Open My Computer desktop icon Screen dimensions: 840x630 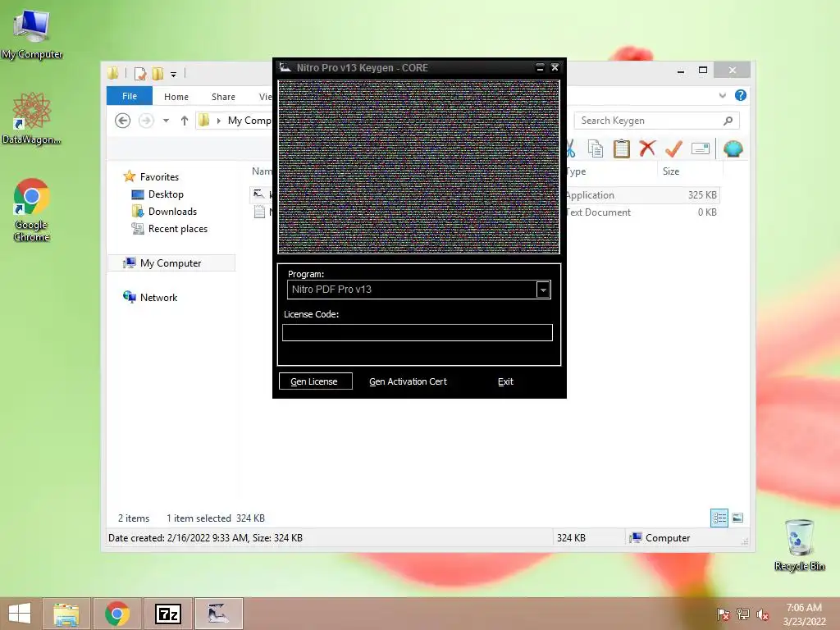click(32, 34)
